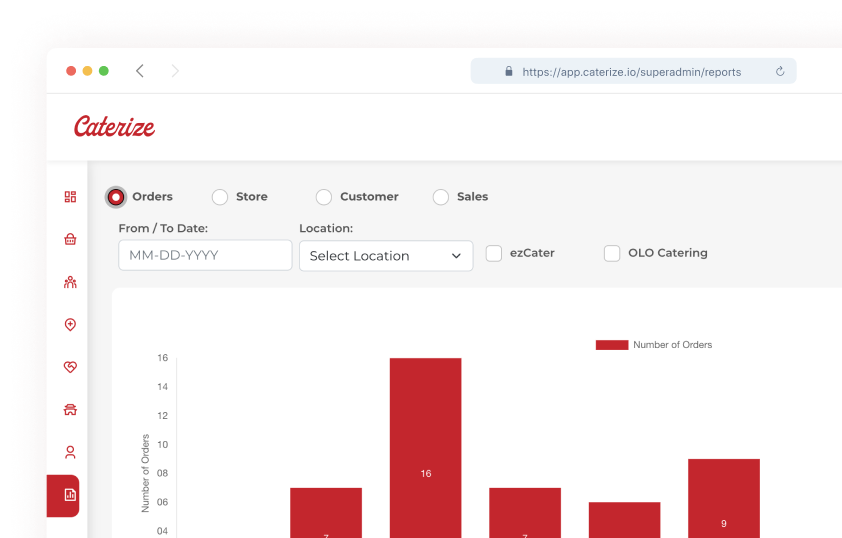Choose the Customer radio option
The height and width of the screenshot is (538, 842).
tap(324, 197)
